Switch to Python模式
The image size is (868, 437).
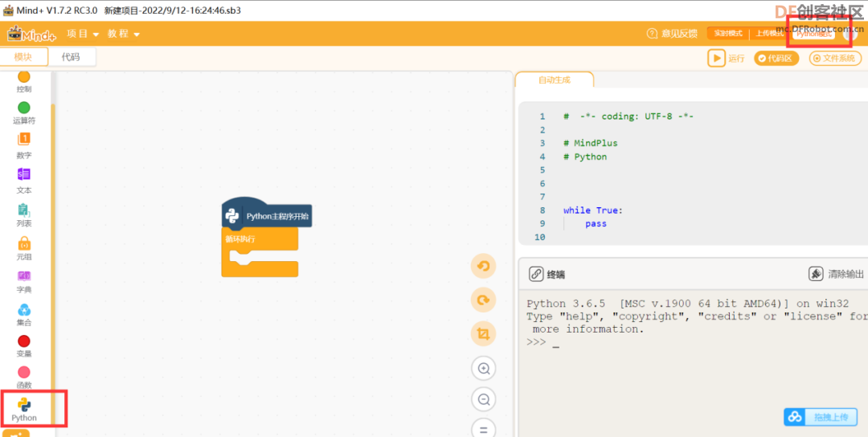(813, 33)
